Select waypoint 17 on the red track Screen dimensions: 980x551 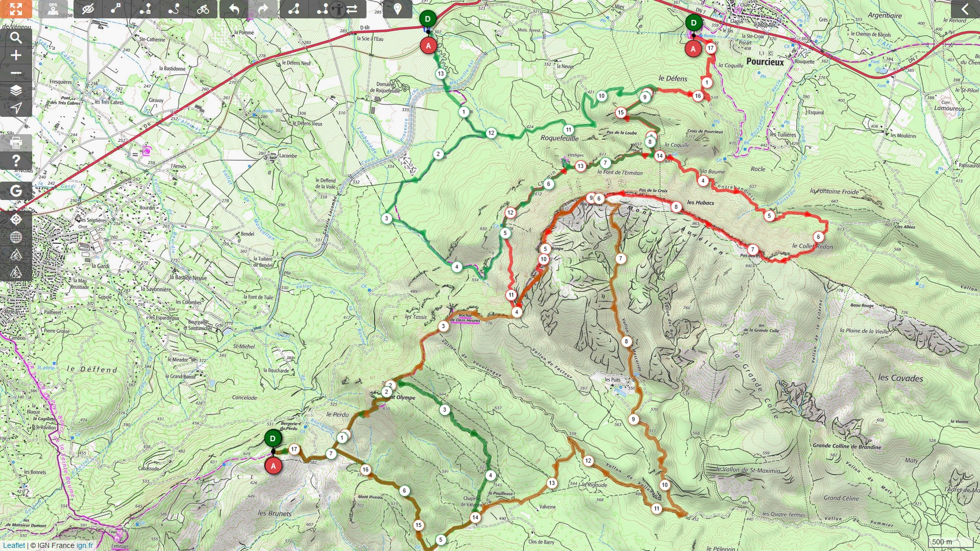coord(710,48)
